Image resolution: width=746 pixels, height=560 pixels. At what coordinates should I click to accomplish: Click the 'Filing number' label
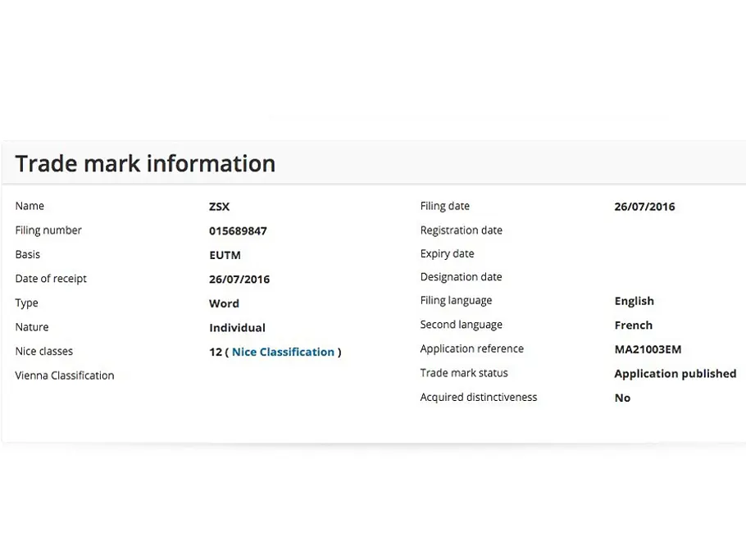pyautogui.click(x=48, y=230)
